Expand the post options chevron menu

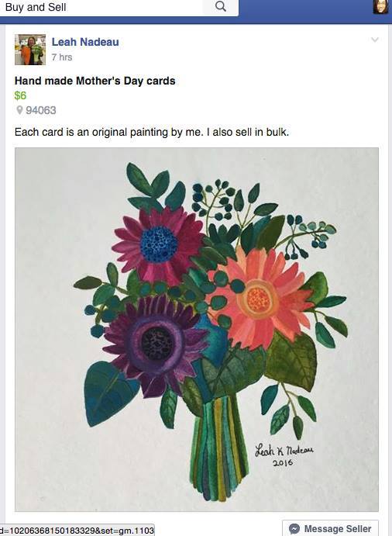(375, 40)
